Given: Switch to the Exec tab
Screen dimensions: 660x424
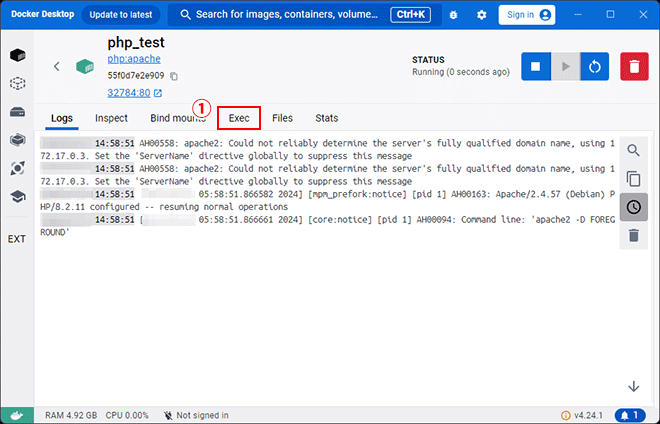Looking at the screenshot, I should [239, 118].
